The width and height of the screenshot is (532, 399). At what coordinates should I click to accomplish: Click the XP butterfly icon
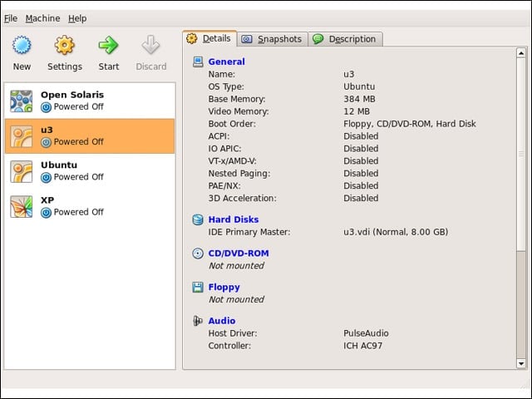click(22, 207)
